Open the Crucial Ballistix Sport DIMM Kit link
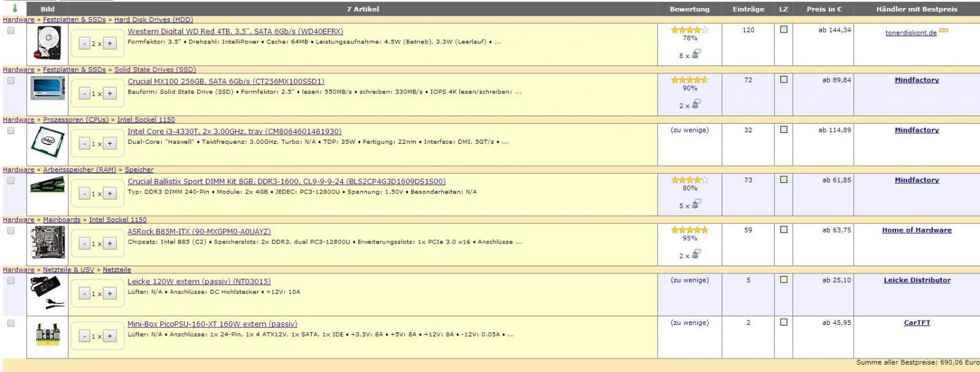 [287, 182]
